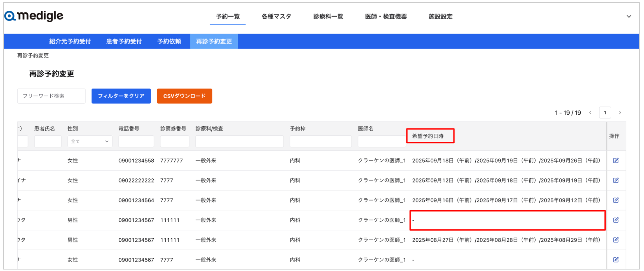Edit the 111111 row with empty desired date
Screen dimensions: 644x271
pos(616,220)
